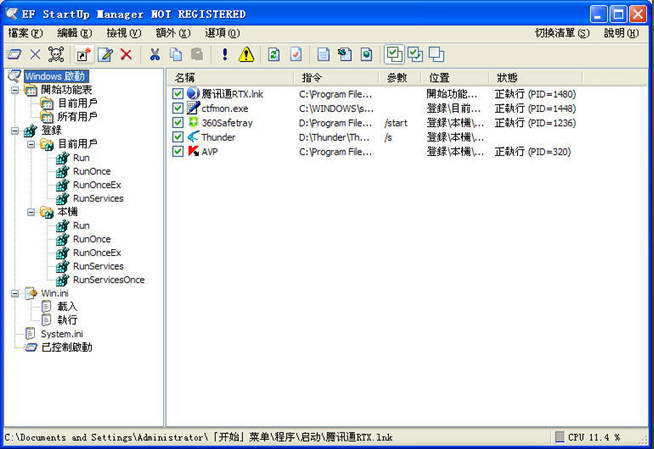Select 所有用戶 under 開始功能表

pos(78,117)
